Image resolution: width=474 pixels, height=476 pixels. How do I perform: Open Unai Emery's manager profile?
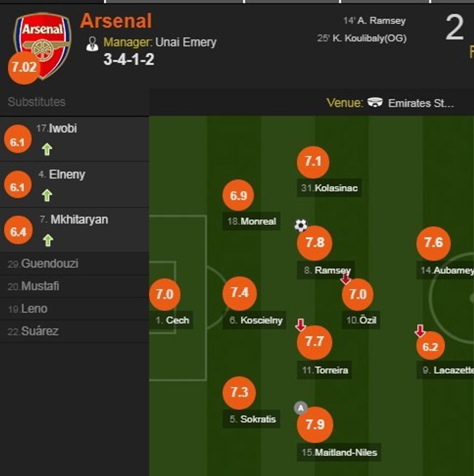click(186, 43)
